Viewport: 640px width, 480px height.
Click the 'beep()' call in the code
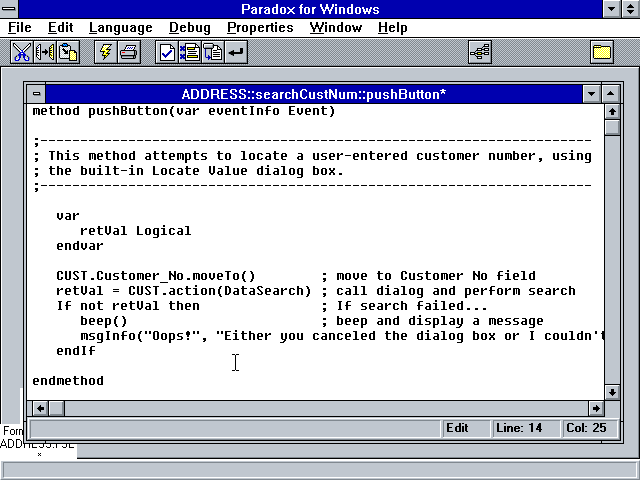pos(104,321)
